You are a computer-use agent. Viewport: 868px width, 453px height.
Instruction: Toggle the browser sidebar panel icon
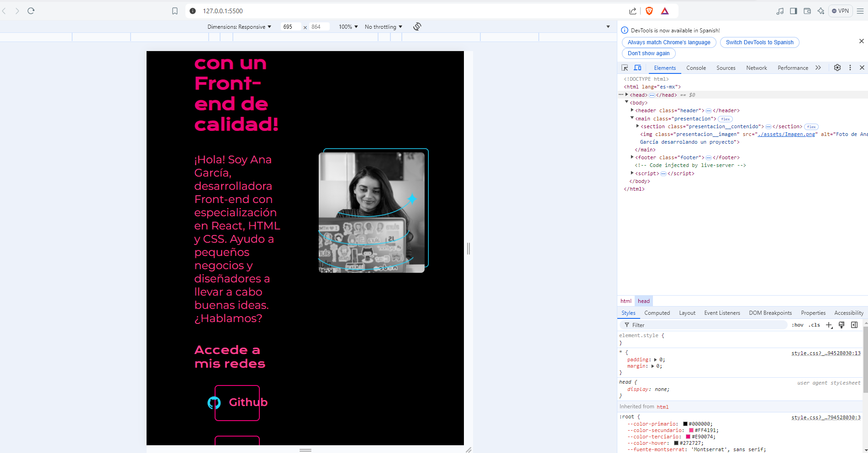pyautogui.click(x=794, y=11)
